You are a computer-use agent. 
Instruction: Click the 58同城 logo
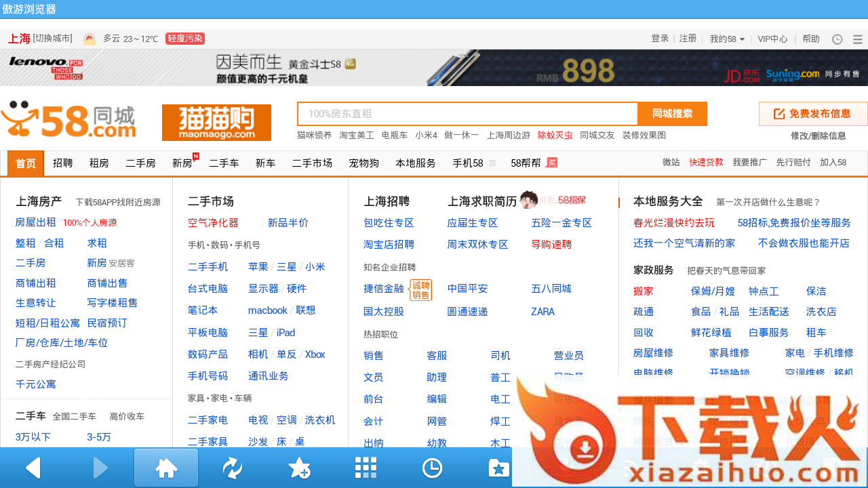(68, 119)
